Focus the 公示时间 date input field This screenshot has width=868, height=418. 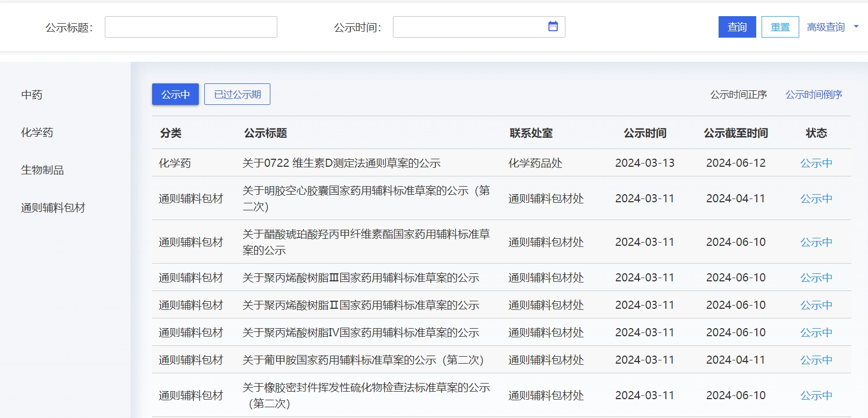point(468,27)
